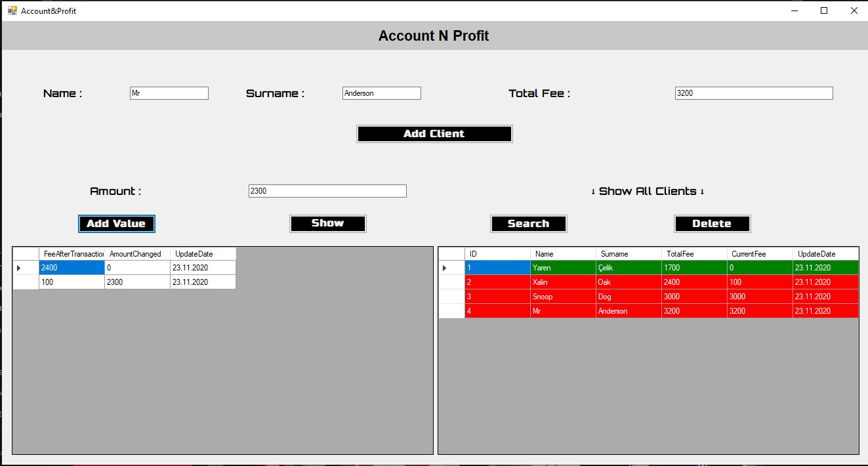The height and width of the screenshot is (466, 868).
Task: Select FeeAfterTransaction cell showing 100
Action: click(x=72, y=282)
